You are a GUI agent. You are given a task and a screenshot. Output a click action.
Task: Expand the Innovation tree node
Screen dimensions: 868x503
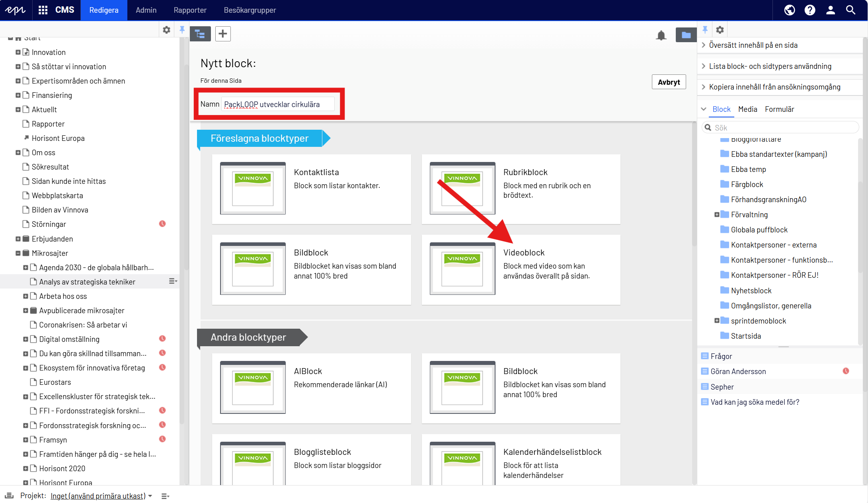point(18,52)
